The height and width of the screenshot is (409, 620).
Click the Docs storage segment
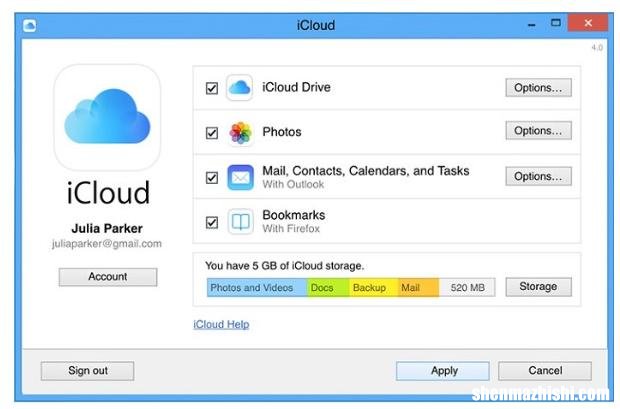coord(328,288)
